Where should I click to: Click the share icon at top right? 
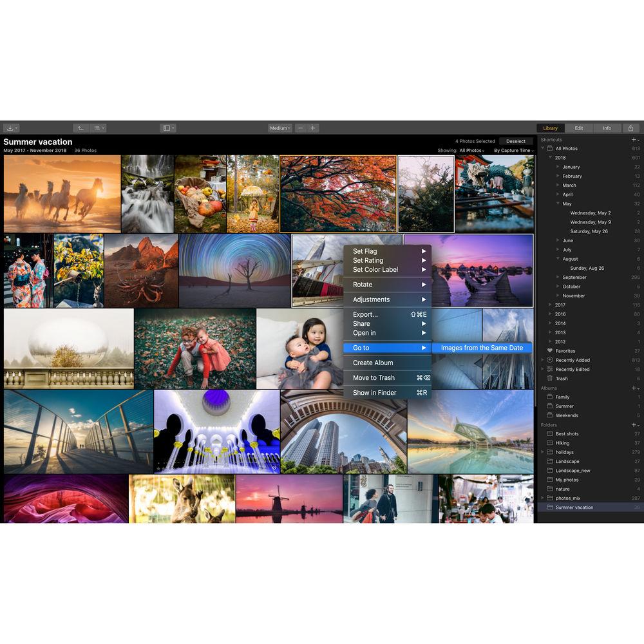(x=632, y=128)
